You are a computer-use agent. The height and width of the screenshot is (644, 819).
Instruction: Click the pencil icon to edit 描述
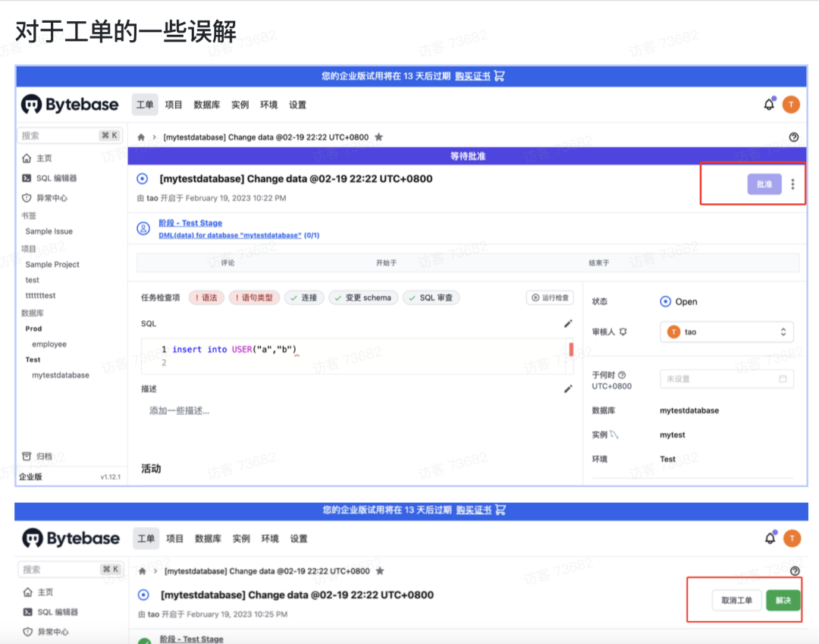[568, 388]
